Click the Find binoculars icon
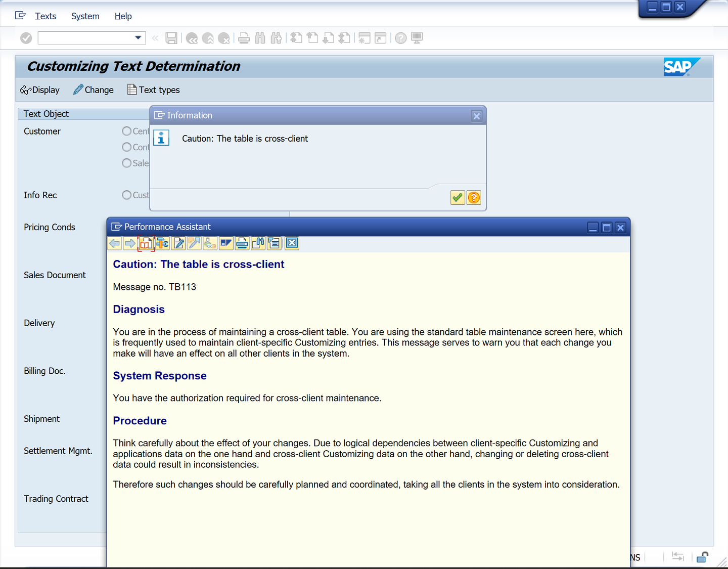 click(x=260, y=38)
